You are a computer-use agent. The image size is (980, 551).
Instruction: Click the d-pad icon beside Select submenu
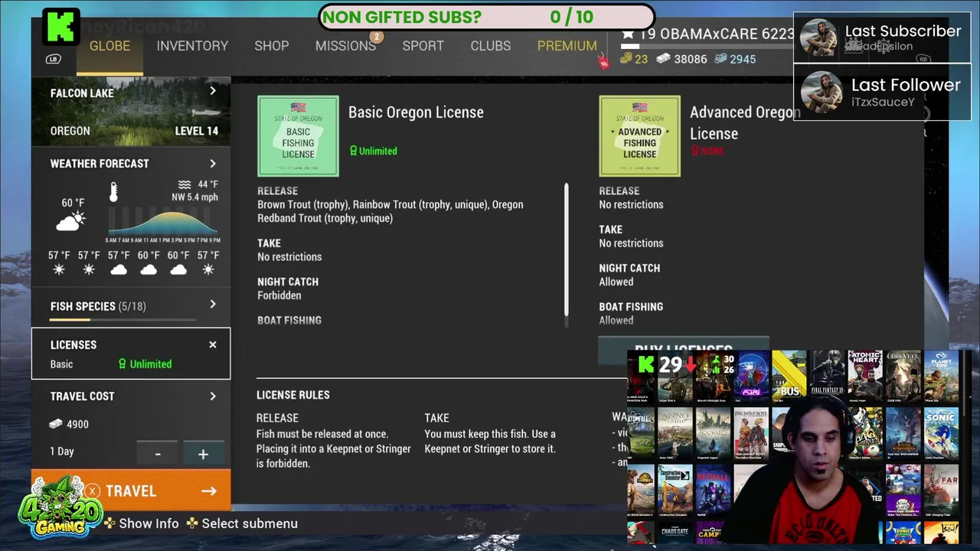click(x=192, y=523)
